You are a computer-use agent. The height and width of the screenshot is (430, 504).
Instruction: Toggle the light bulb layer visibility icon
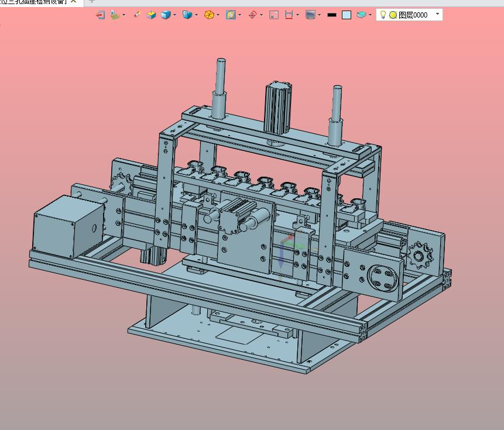(x=383, y=15)
